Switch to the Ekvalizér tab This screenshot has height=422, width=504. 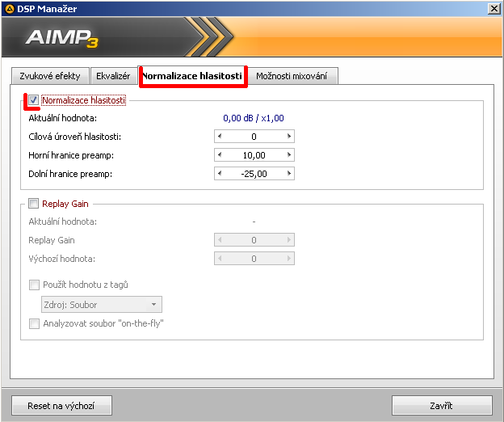pyautogui.click(x=113, y=76)
